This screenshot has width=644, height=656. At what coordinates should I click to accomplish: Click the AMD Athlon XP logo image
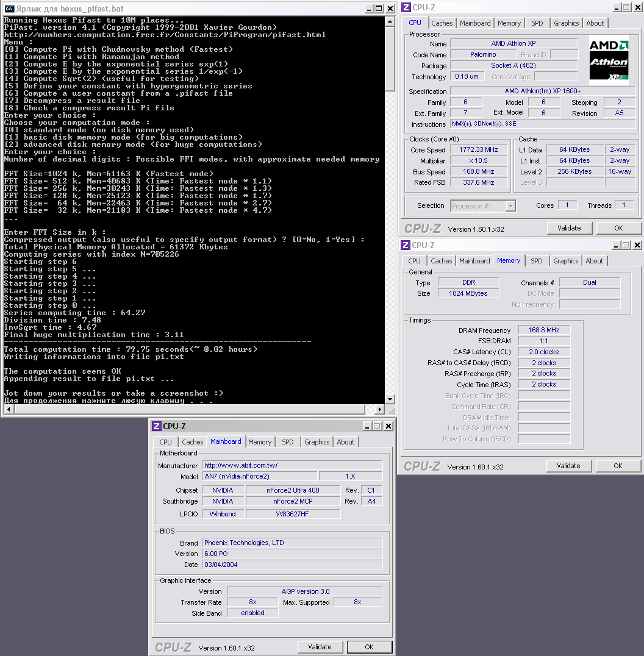click(x=609, y=60)
